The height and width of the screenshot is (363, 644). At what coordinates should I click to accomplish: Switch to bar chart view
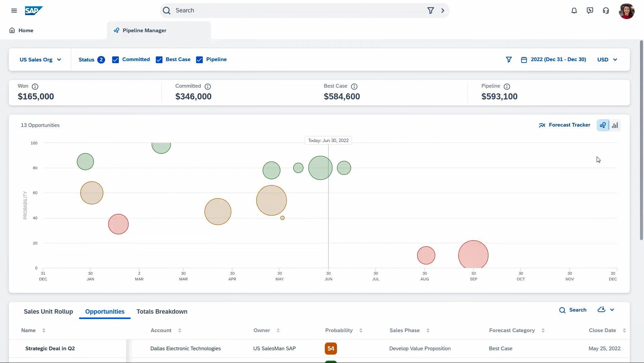coord(614,125)
